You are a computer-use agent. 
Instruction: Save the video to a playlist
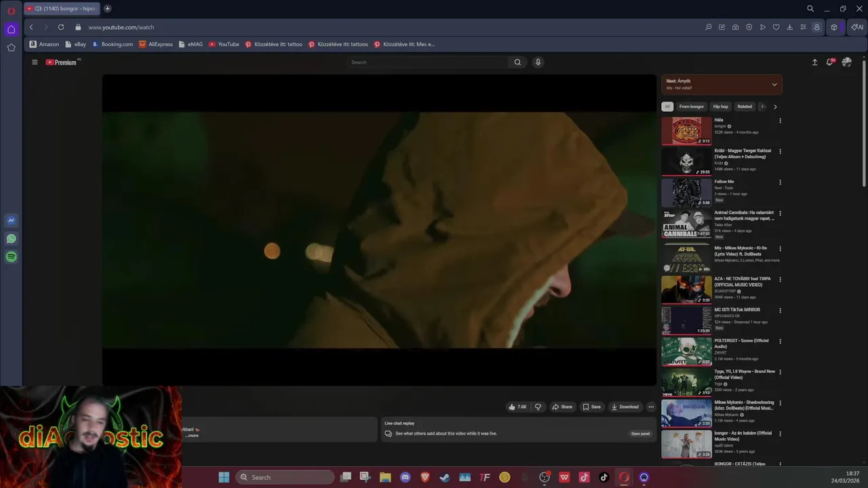[591, 407]
